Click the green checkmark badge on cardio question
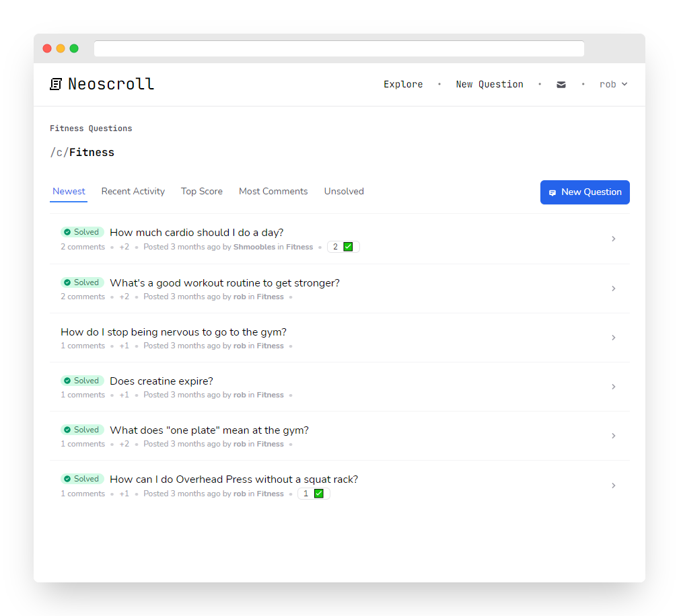This screenshot has height=616, width=679. (x=348, y=247)
